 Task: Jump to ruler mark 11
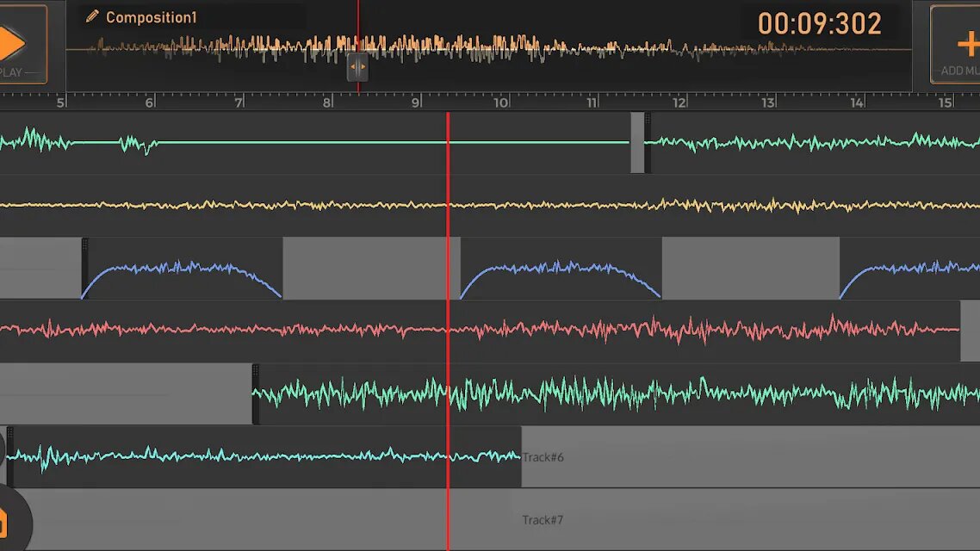point(592,102)
